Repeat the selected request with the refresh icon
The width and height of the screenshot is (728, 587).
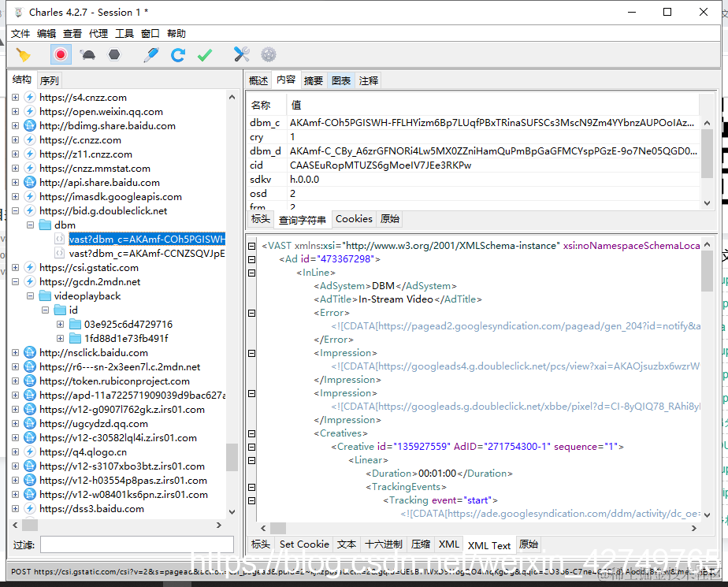click(x=178, y=55)
